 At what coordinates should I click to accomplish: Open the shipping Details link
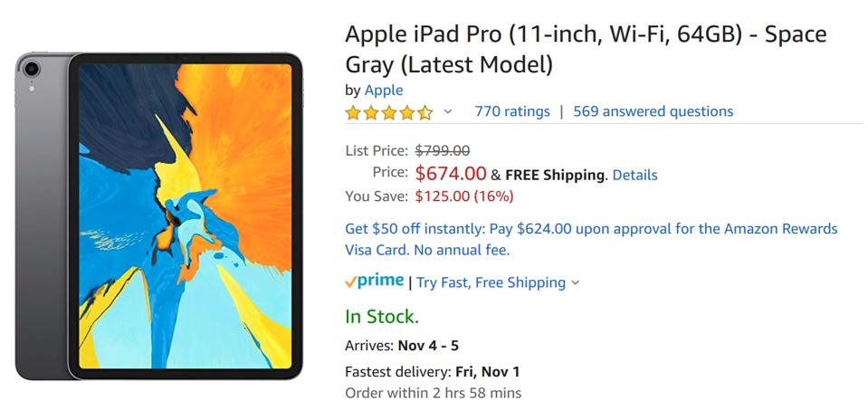pyautogui.click(x=634, y=175)
